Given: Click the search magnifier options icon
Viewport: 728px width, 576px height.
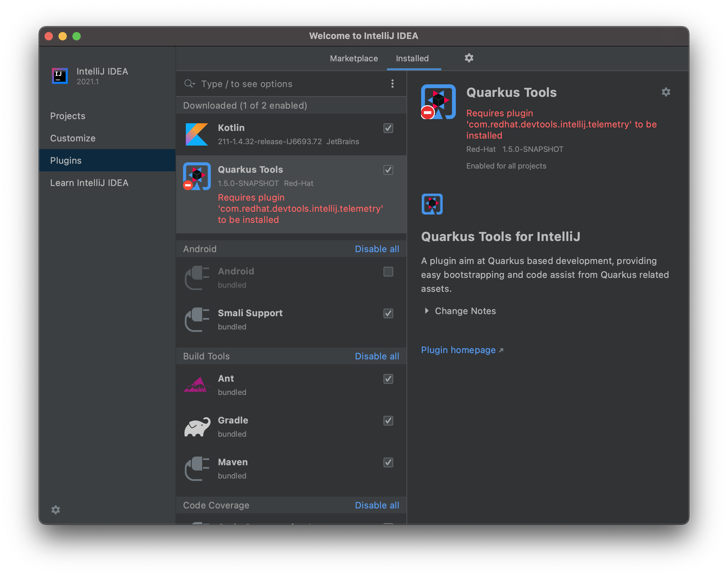Looking at the screenshot, I should point(190,84).
